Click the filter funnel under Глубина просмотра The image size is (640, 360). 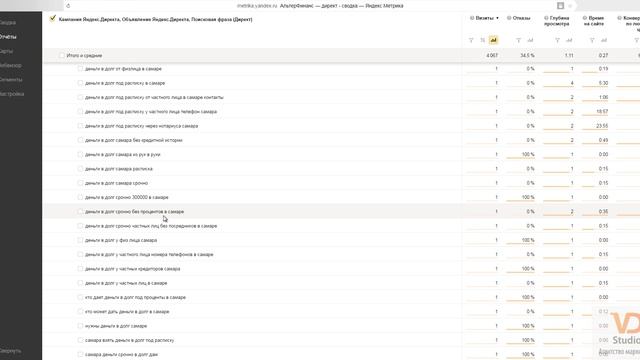[557, 40]
